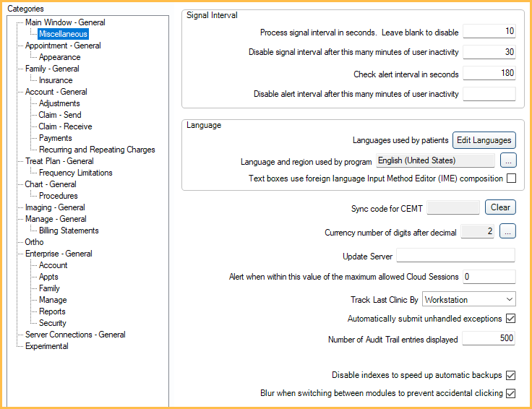
Task: Select Appointment - General category
Action: click(63, 46)
